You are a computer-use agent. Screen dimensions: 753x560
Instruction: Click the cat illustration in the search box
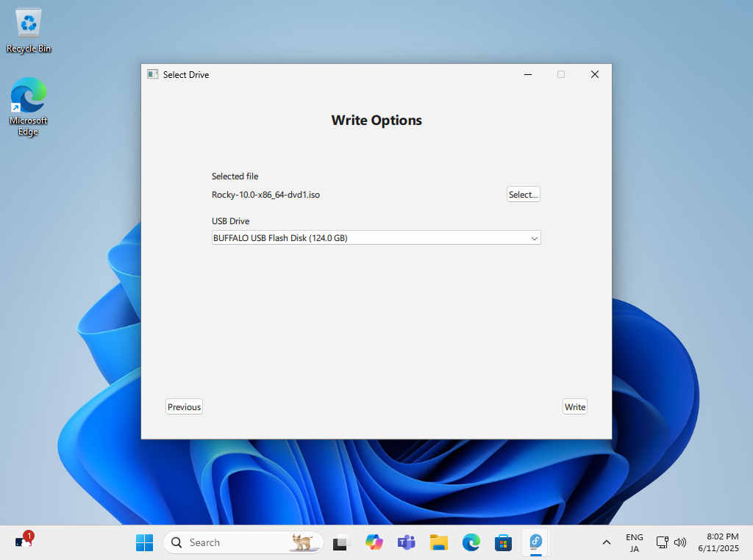tap(303, 542)
